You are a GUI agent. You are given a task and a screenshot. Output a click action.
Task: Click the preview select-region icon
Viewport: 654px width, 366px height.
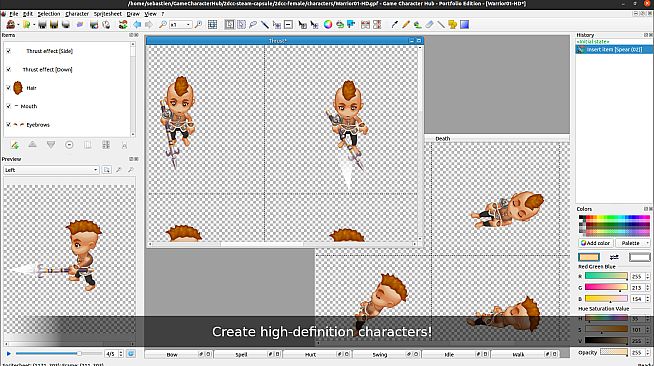(x=107, y=170)
